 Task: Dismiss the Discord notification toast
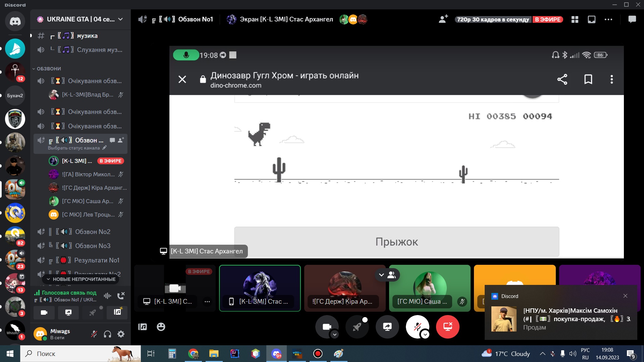pos(625,296)
